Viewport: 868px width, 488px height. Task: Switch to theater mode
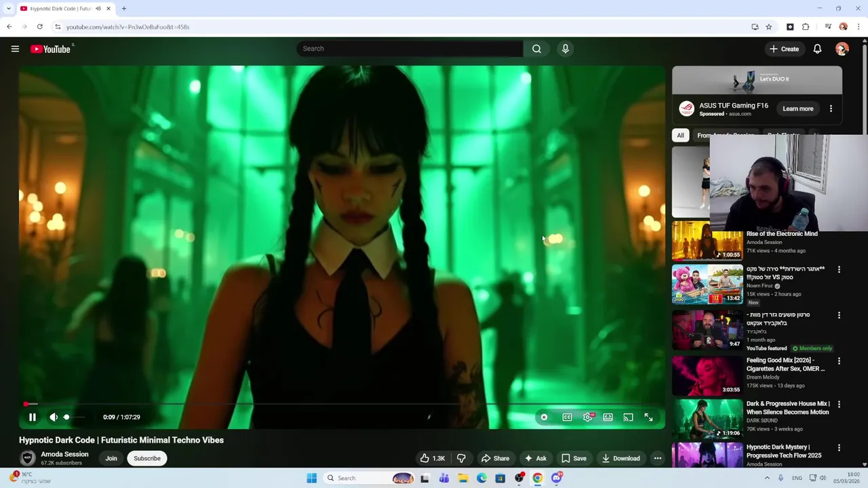tap(608, 418)
